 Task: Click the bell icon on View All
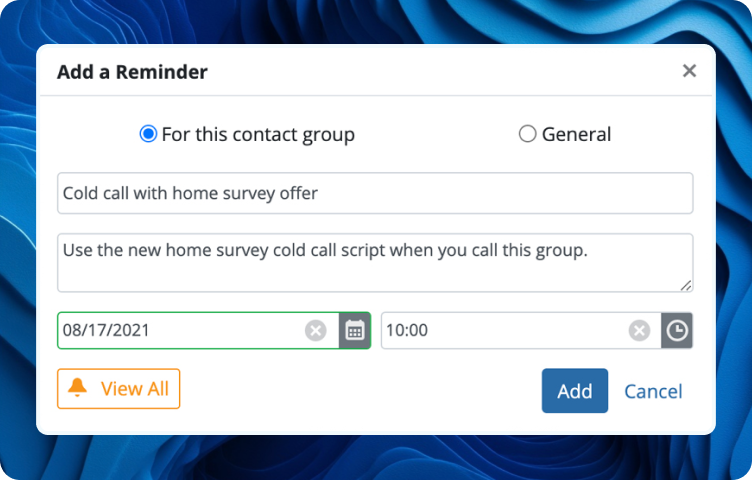(x=78, y=389)
